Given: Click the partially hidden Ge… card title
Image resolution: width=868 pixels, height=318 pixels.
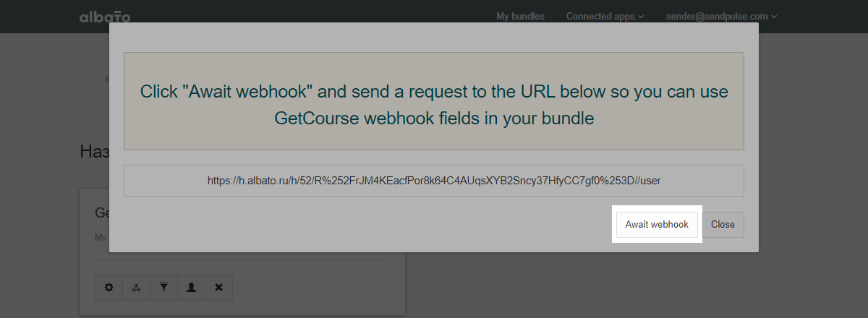Looking at the screenshot, I should (x=102, y=212).
